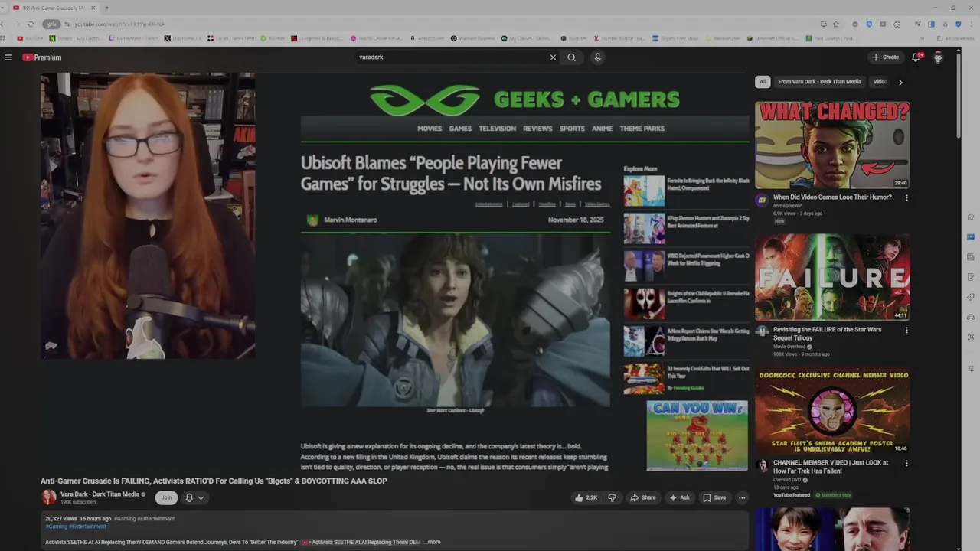Open Star Trek channel member video thumbnail
The width and height of the screenshot is (980, 551).
pos(832,410)
